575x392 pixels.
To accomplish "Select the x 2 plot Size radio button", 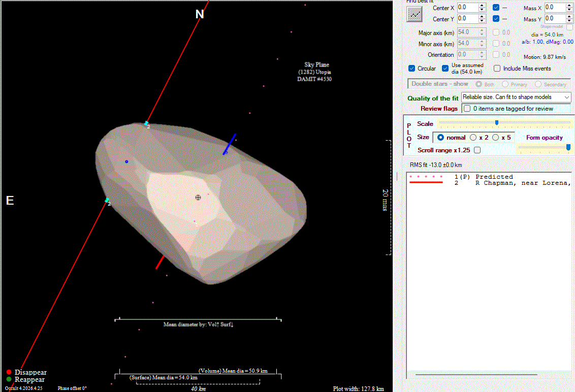I will (473, 137).
